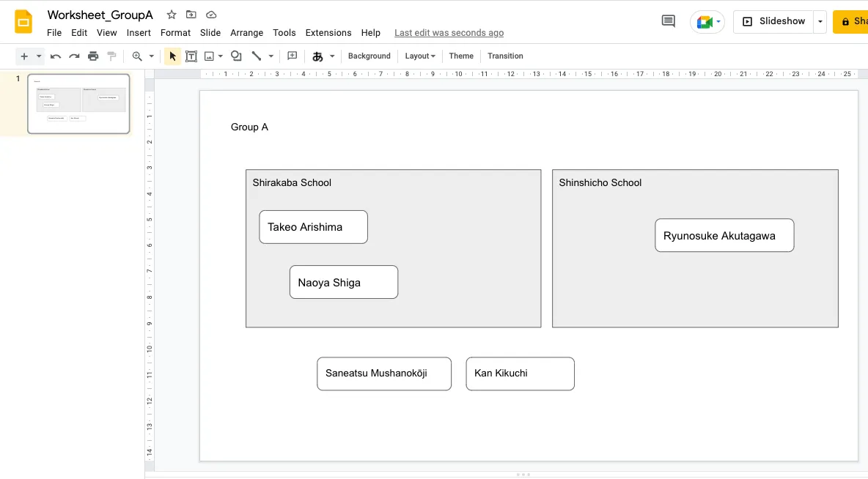Viewport: 868px width, 479px height.
Task: Select slide 1 thumbnail in filmstrip
Action: coord(78,104)
